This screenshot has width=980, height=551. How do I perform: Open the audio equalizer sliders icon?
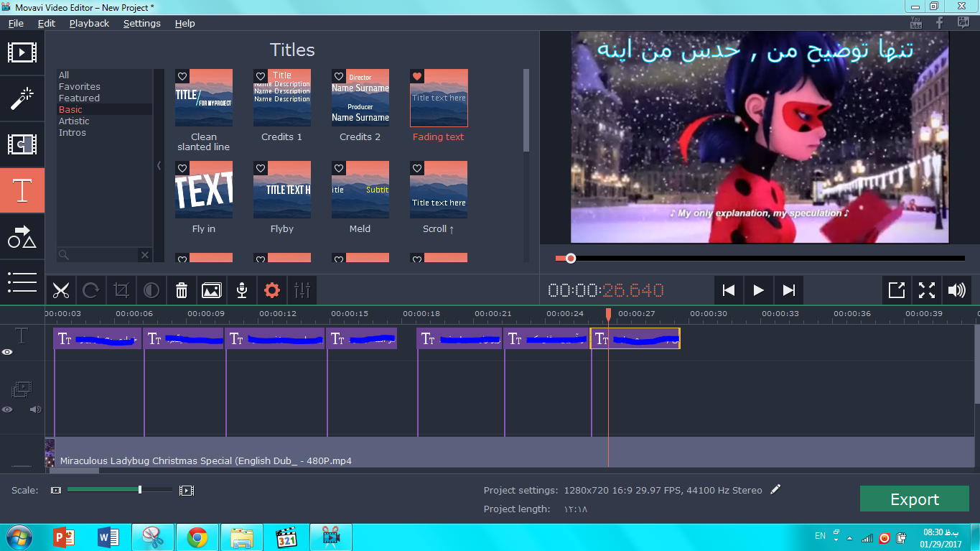point(302,290)
